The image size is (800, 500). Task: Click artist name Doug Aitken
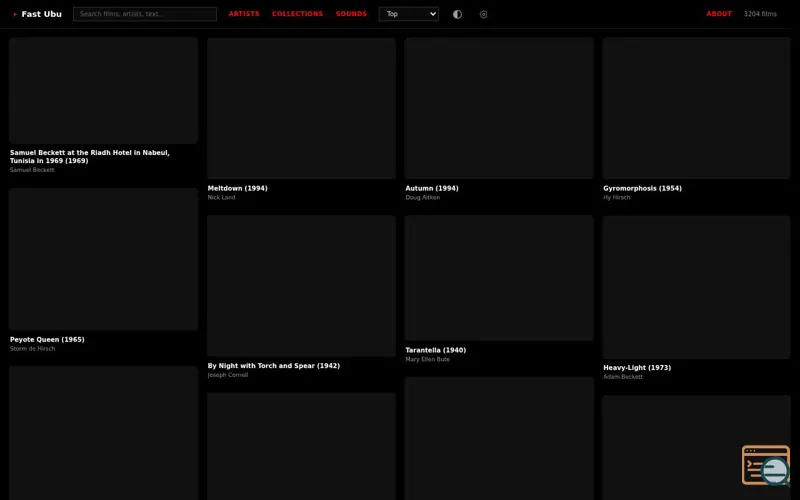(422, 197)
